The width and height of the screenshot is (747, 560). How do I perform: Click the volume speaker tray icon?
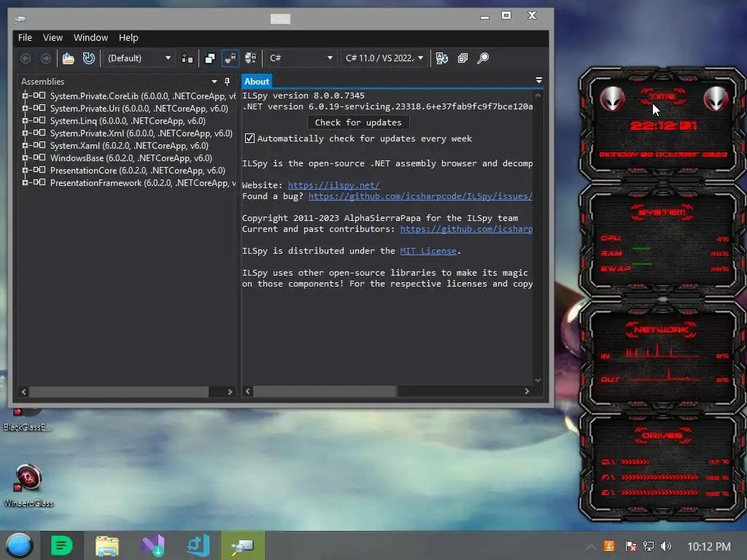[x=665, y=546]
